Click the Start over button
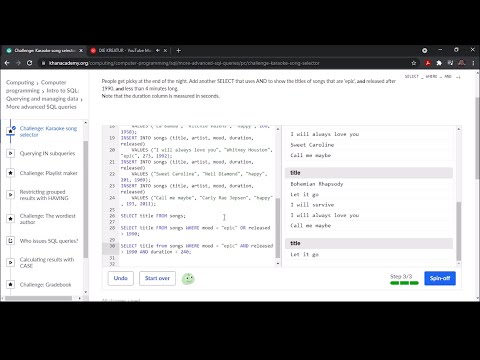 click(x=157, y=278)
